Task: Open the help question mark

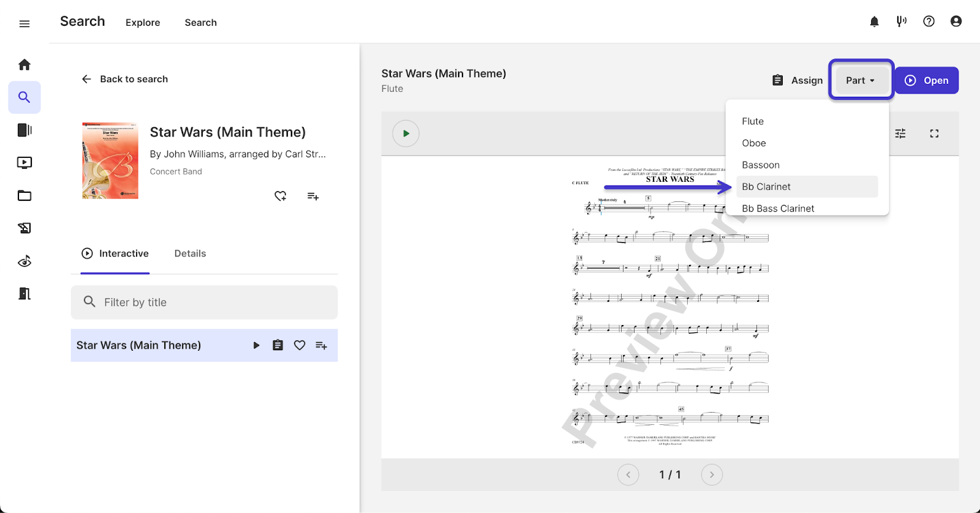Action: 929,21
